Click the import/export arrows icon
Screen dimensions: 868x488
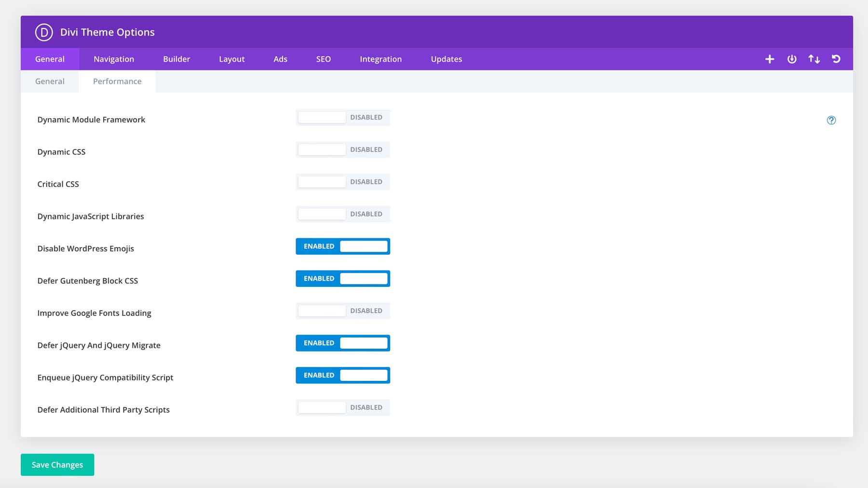(x=814, y=59)
